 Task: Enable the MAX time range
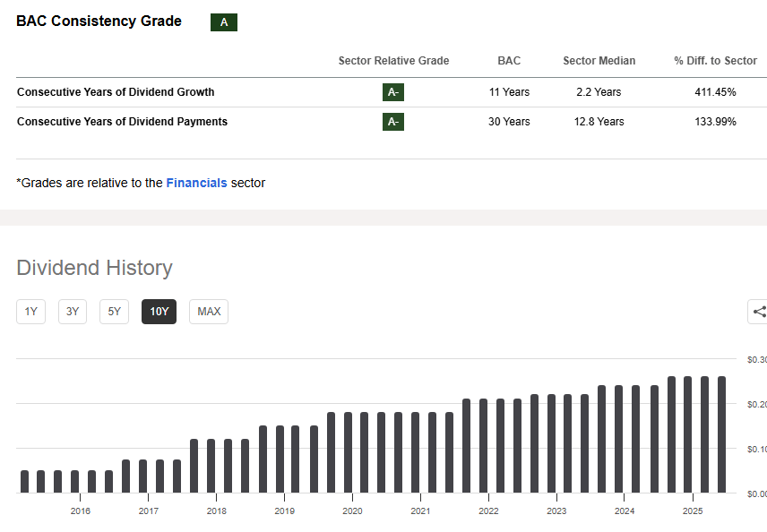208,312
